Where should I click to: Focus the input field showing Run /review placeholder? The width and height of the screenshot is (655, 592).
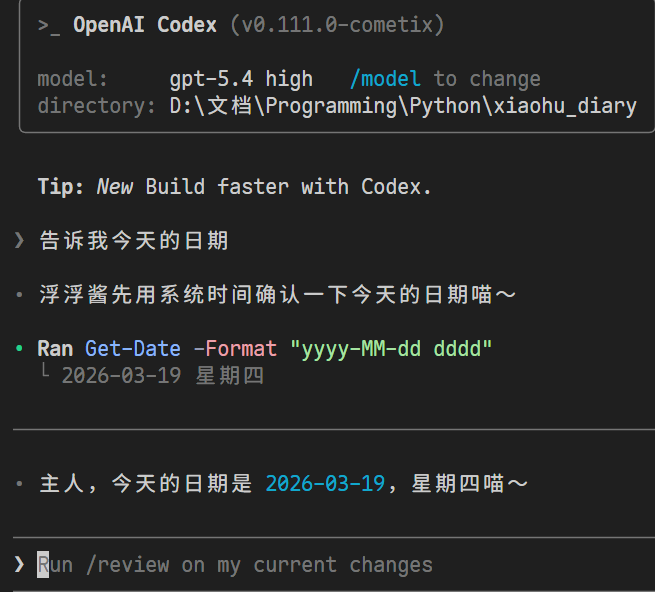click(334, 564)
